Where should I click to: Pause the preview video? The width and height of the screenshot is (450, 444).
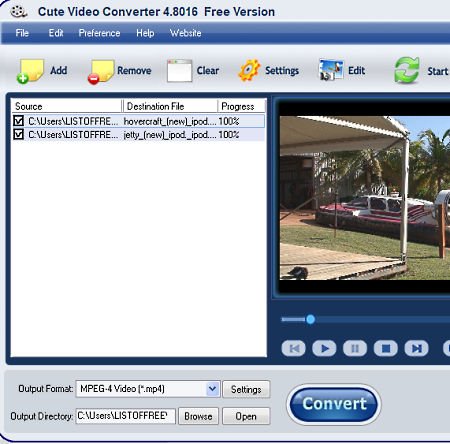(x=355, y=349)
